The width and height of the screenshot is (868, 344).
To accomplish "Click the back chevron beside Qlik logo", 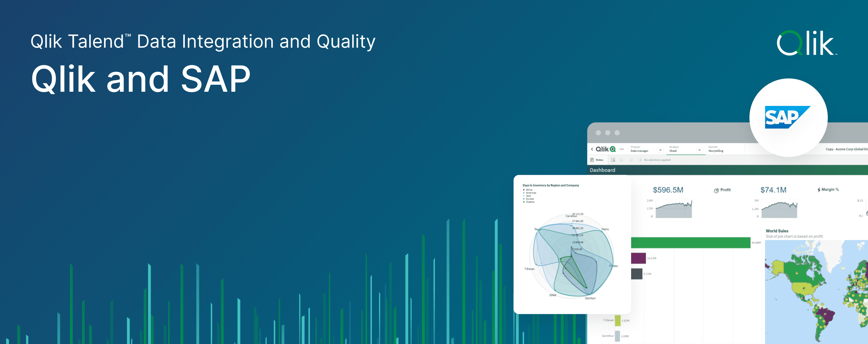I will pyautogui.click(x=592, y=149).
